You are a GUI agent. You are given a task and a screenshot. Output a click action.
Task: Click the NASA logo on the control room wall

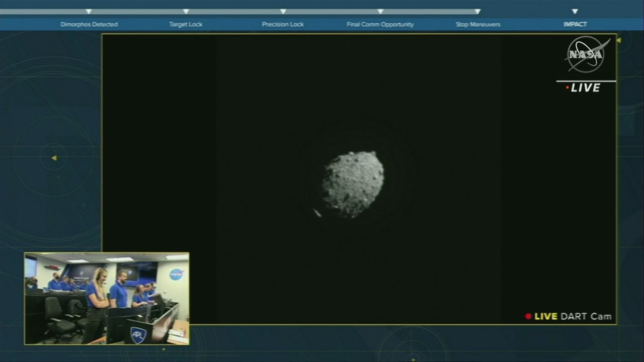(x=176, y=274)
